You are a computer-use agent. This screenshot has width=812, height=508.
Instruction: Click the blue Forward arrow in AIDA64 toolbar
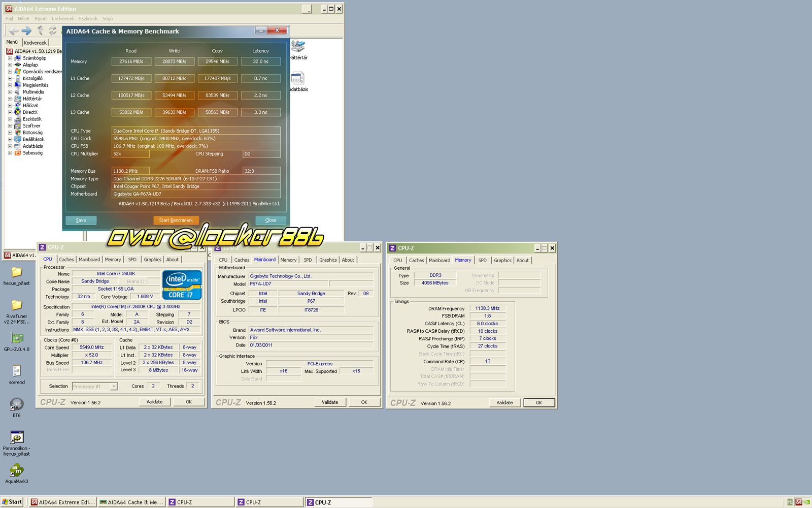click(x=26, y=31)
